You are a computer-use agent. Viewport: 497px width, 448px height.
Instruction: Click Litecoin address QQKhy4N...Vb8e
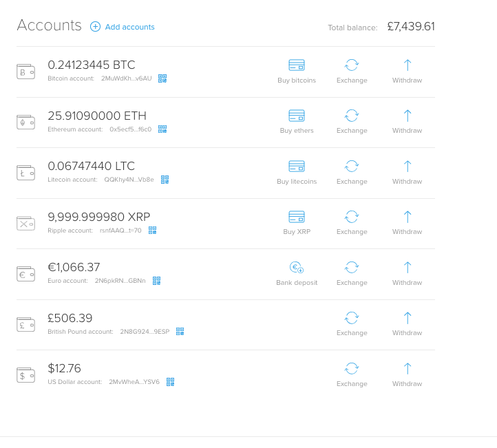pos(129,180)
